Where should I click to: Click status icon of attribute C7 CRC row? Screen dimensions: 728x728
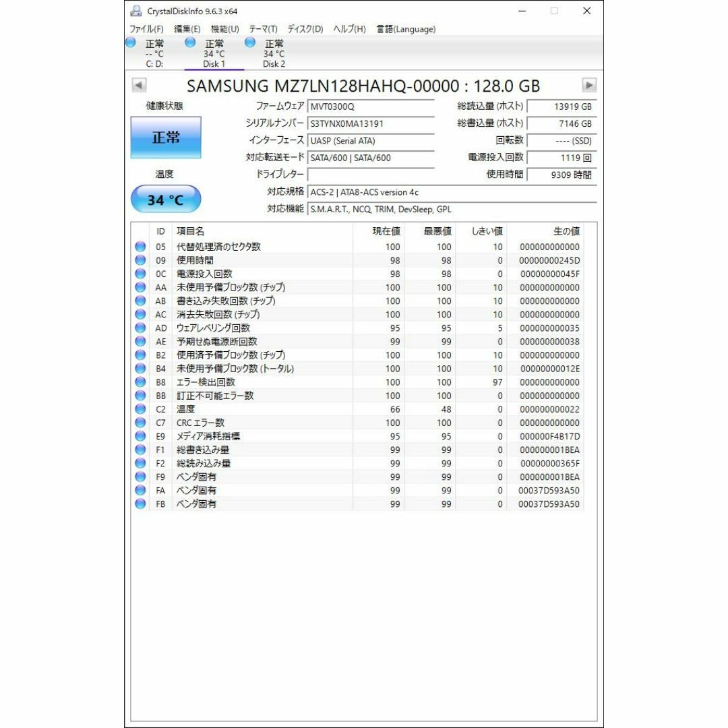(140, 423)
